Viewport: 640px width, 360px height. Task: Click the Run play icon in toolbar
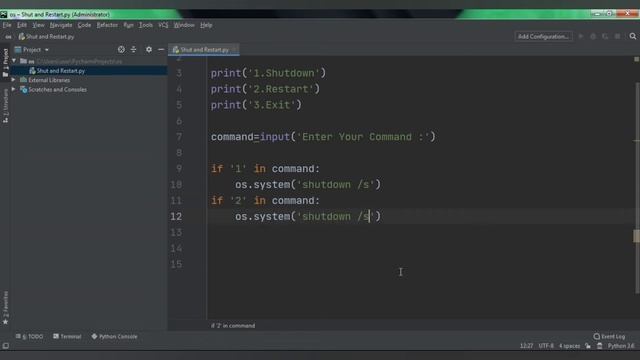[581, 36]
